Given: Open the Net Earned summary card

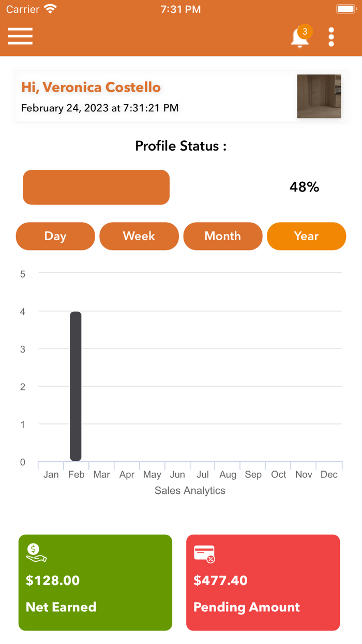Looking at the screenshot, I should click(x=95, y=582).
